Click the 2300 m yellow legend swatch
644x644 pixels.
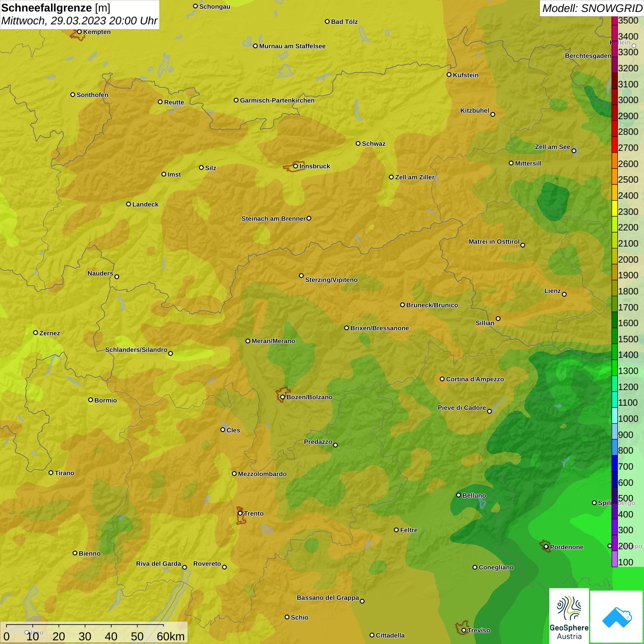click(x=615, y=208)
